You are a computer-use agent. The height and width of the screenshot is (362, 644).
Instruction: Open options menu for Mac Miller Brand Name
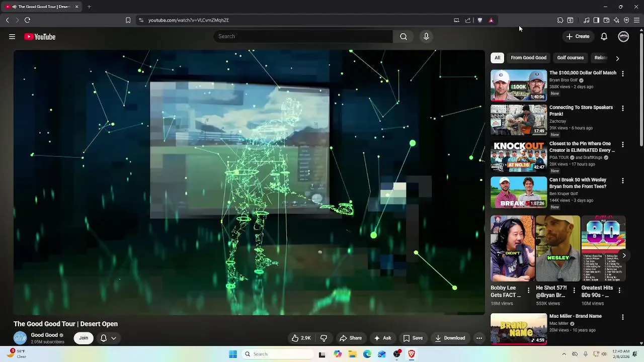click(x=622, y=317)
